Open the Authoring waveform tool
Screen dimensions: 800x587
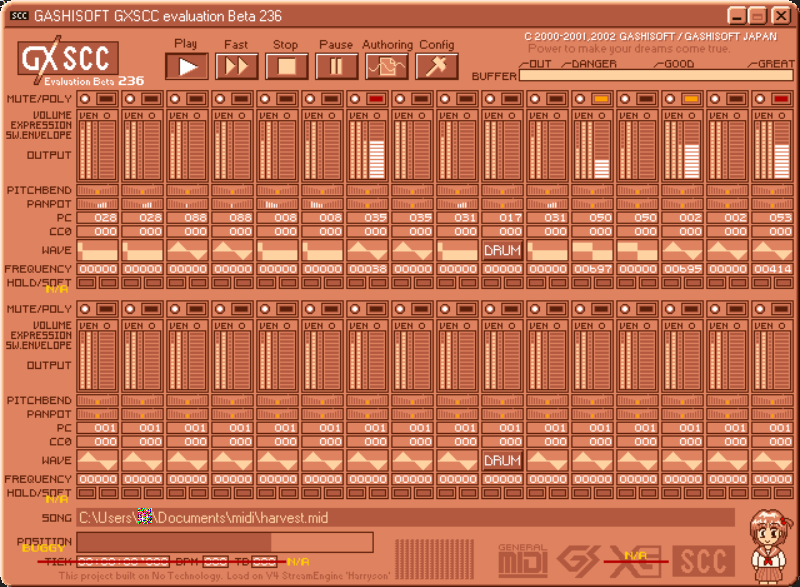pos(386,66)
